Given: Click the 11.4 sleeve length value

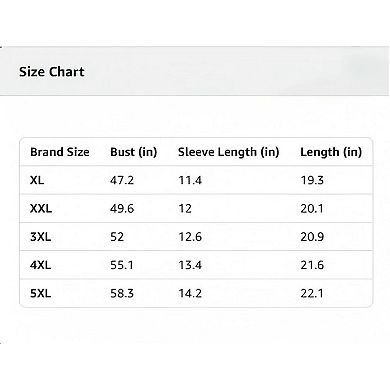Looking at the screenshot, I should [x=190, y=180].
